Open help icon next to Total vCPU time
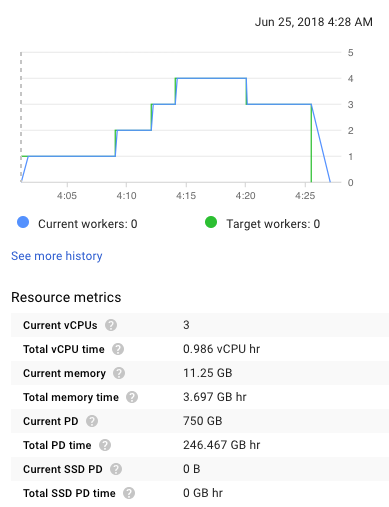Viewport: 389px width, 507px height. pyautogui.click(x=118, y=349)
